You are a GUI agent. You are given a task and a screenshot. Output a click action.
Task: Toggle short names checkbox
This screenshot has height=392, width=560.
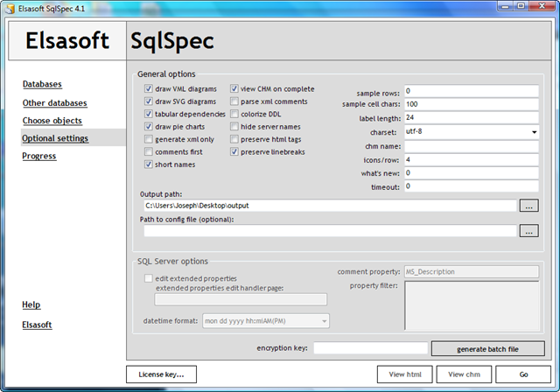click(149, 164)
